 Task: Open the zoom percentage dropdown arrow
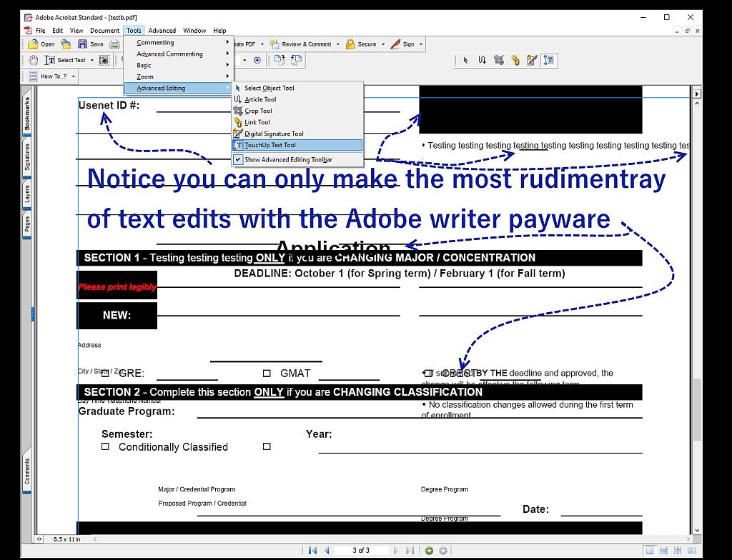(x=244, y=60)
